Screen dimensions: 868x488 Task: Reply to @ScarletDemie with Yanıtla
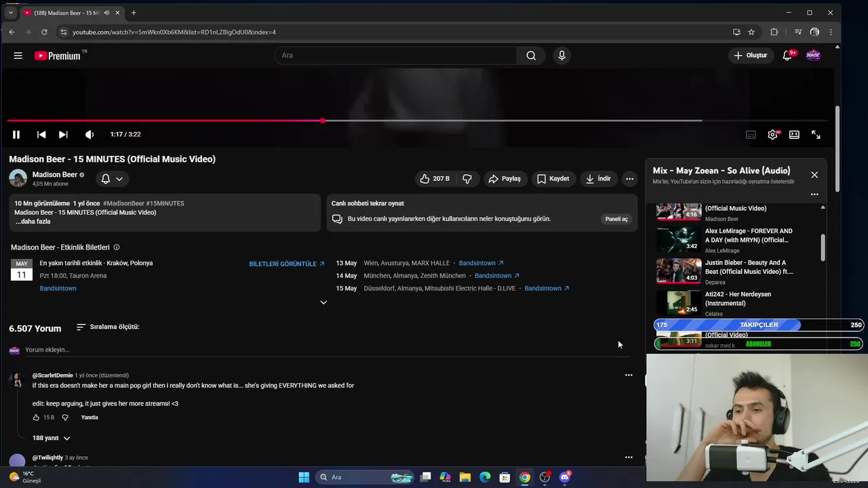[x=90, y=418]
